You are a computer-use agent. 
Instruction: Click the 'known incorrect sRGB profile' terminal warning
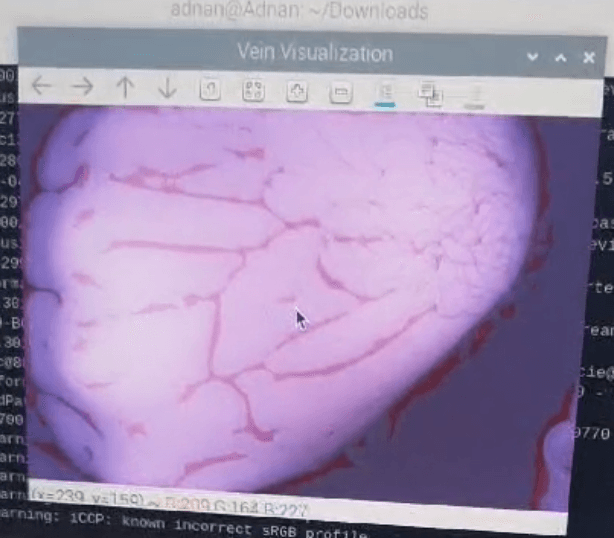coord(244,527)
